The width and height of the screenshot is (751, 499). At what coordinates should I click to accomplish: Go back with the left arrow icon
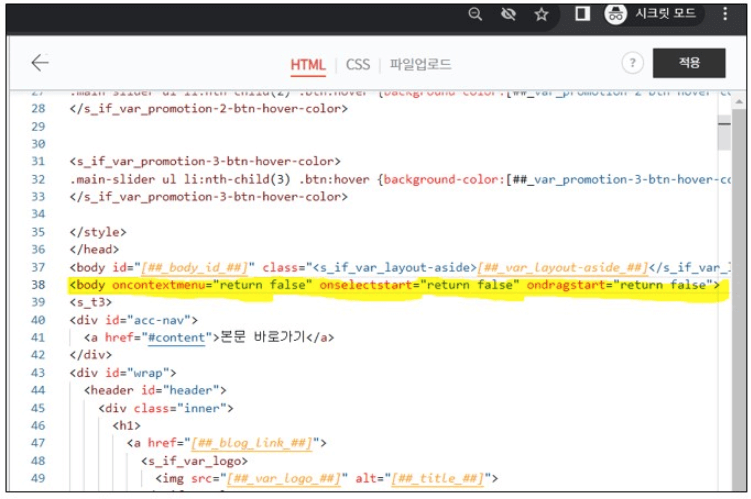40,63
